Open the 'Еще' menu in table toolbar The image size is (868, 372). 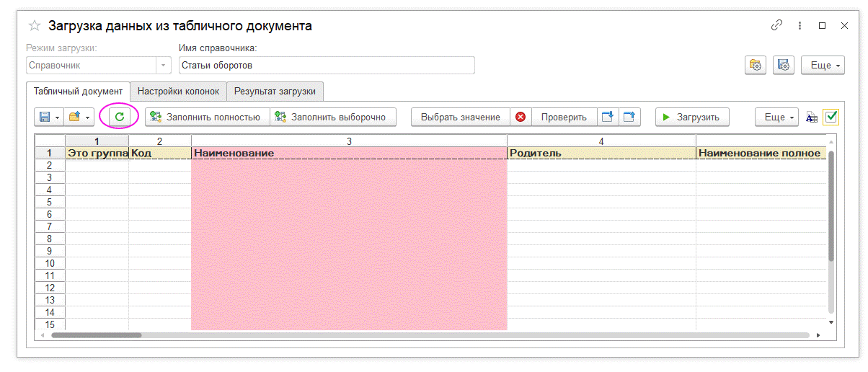(776, 117)
